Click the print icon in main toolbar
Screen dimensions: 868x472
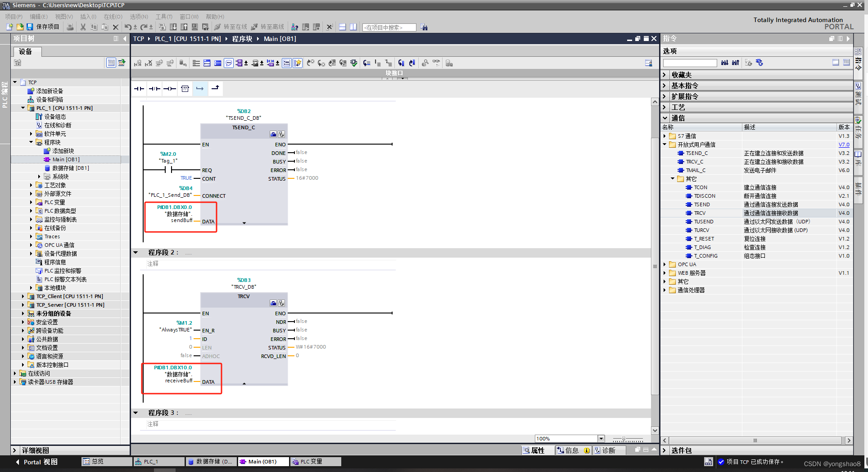(70, 27)
